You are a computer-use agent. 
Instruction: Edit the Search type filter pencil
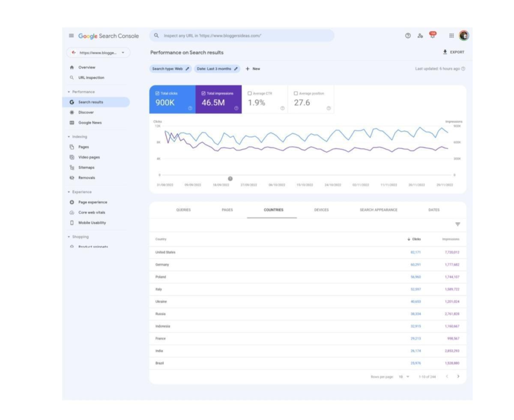point(188,69)
